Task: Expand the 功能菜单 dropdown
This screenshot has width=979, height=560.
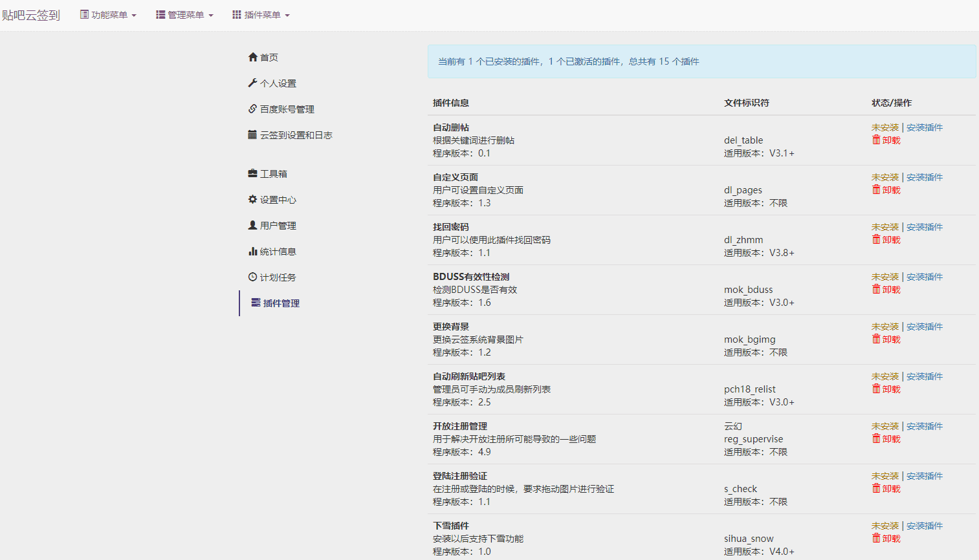Action: coord(108,14)
